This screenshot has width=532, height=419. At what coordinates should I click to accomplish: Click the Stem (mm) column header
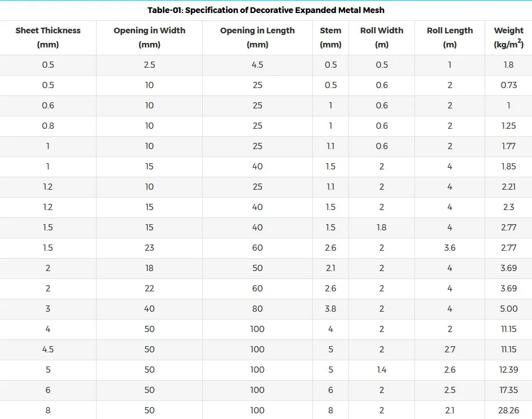[x=330, y=38]
